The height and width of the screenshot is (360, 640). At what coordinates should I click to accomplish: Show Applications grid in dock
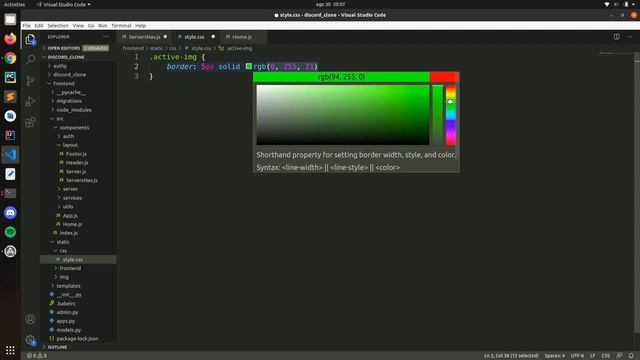(x=10, y=350)
